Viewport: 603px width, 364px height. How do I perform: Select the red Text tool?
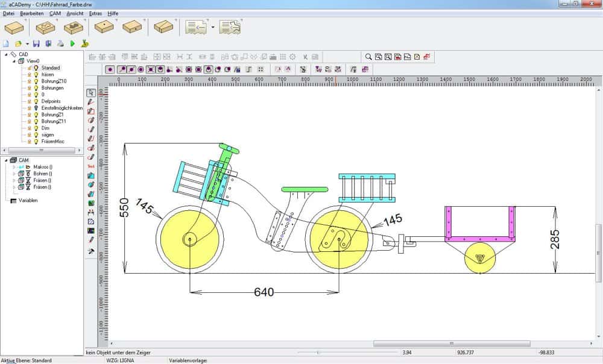coord(91,166)
